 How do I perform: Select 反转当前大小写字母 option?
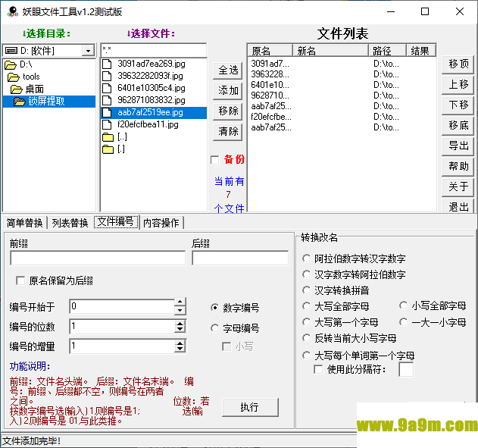click(x=306, y=338)
